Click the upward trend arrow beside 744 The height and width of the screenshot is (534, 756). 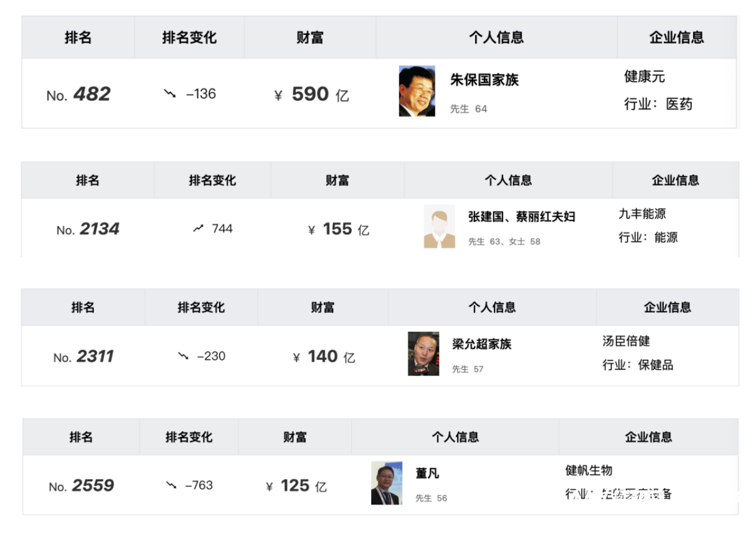point(199,229)
